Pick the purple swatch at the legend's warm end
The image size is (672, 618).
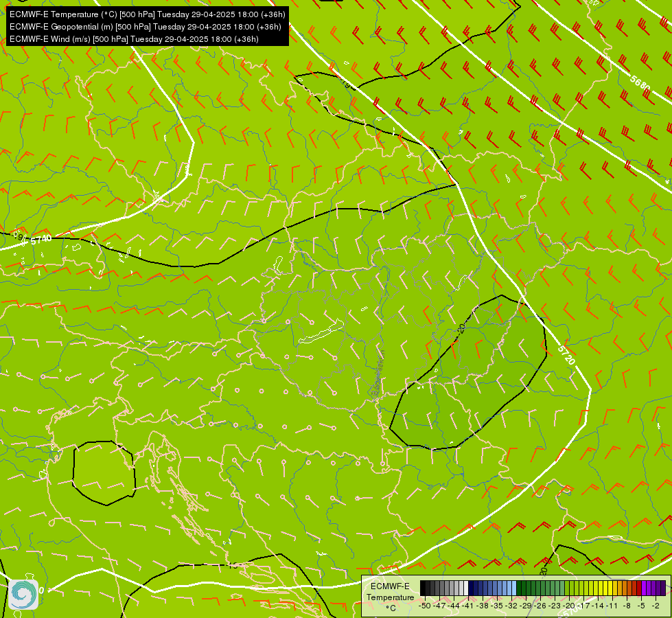click(x=663, y=588)
